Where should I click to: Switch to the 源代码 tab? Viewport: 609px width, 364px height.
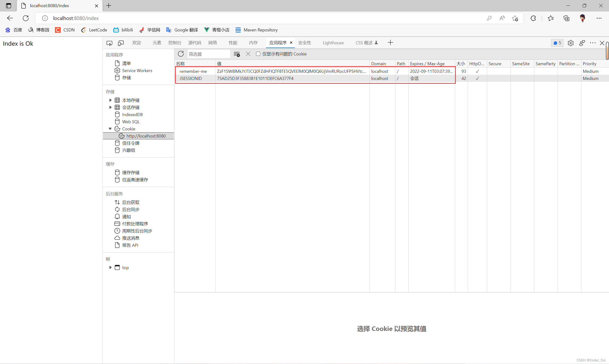click(x=195, y=43)
